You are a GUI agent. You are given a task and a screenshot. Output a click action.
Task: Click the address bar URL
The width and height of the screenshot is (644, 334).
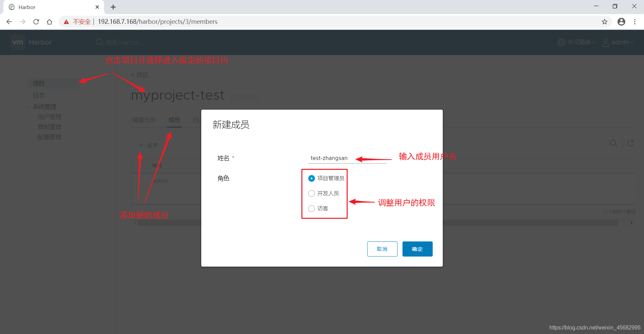click(158, 22)
